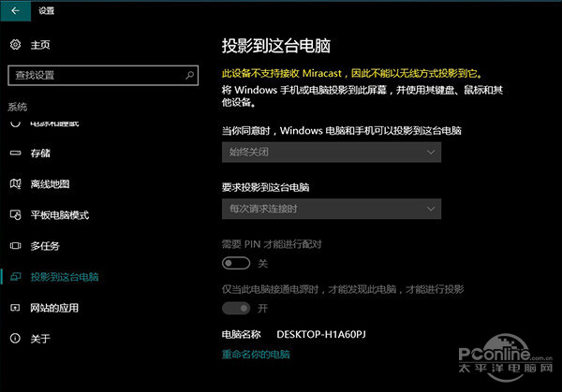Open 主页 via the gear icon
This screenshot has width=562, height=392.
(14, 45)
